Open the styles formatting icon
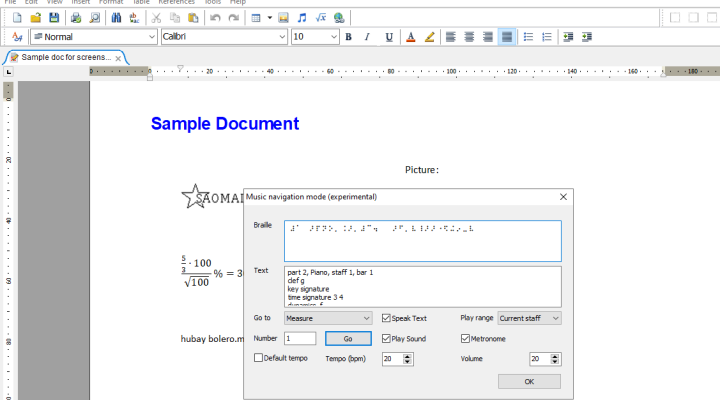The image size is (720, 400). click(17, 37)
